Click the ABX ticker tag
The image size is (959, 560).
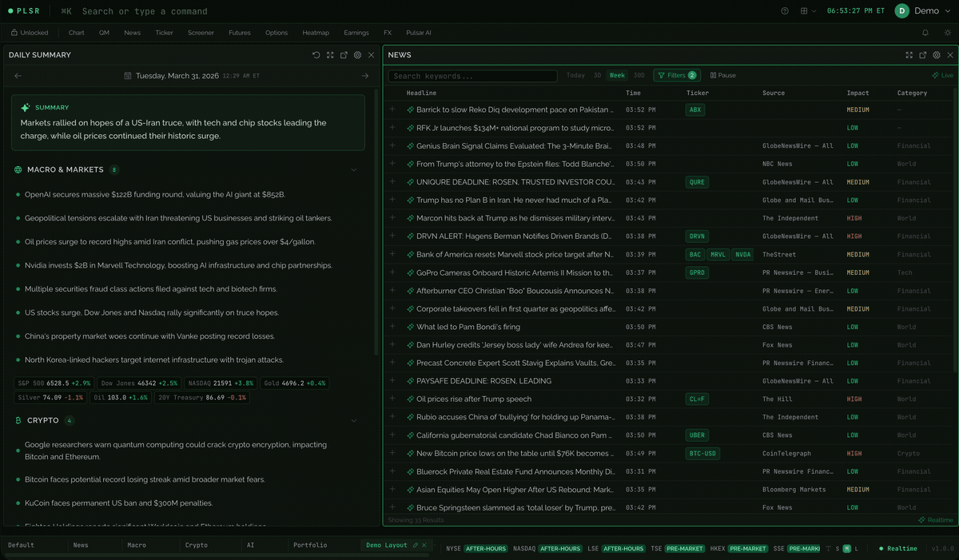(695, 110)
